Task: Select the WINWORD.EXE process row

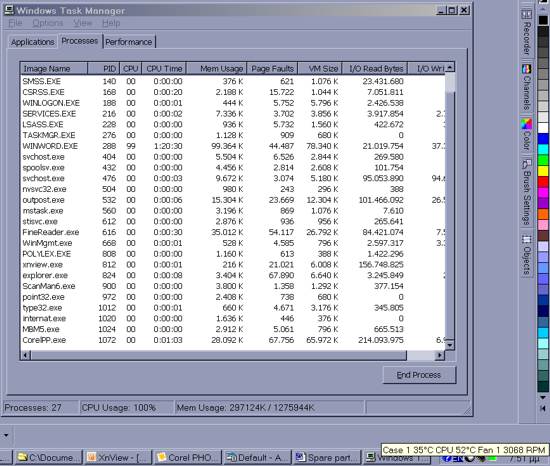Action: click(233, 146)
